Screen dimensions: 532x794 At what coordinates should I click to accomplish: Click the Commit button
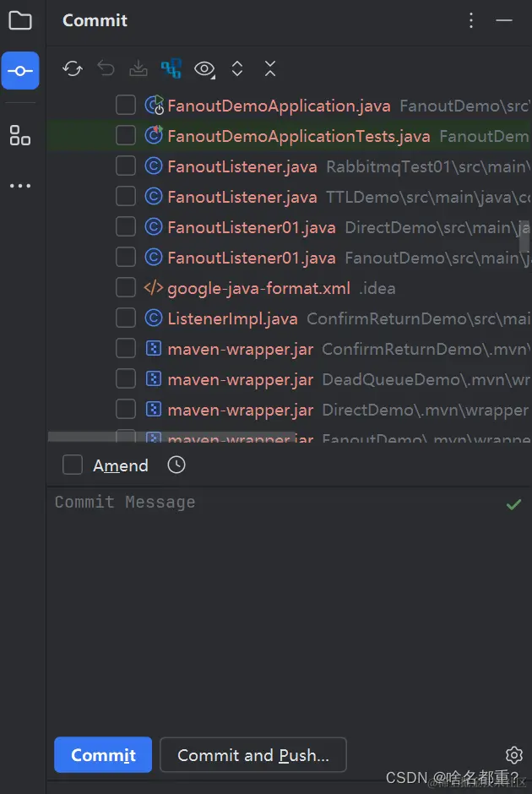coord(103,754)
